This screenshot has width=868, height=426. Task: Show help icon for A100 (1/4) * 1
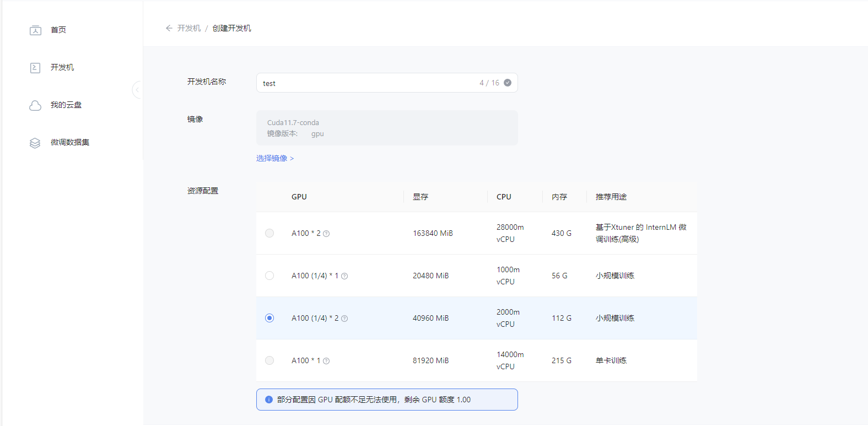[344, 276]
